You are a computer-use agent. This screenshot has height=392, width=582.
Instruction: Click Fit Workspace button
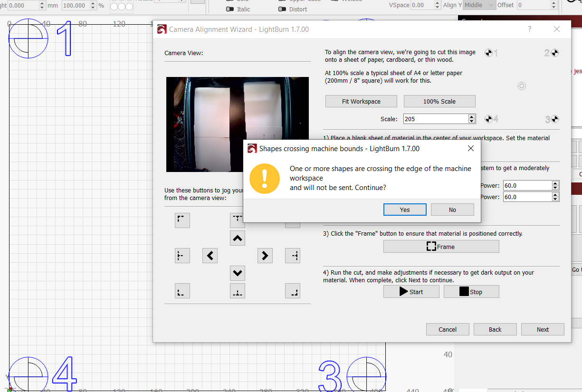361,101
